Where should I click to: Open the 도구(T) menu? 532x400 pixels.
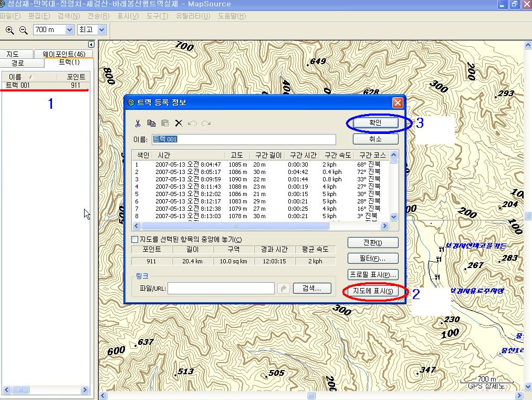[158, 16]
